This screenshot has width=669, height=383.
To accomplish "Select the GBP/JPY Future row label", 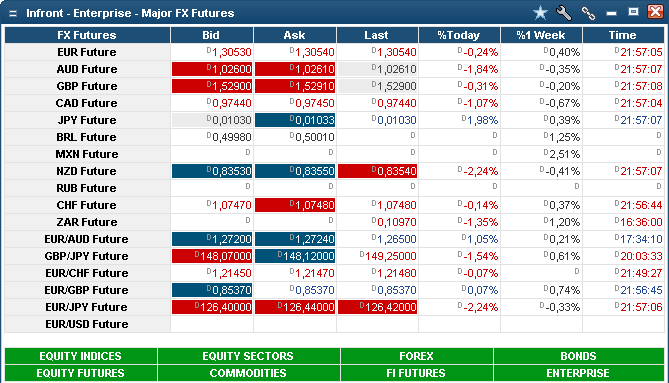I will 87,256.
